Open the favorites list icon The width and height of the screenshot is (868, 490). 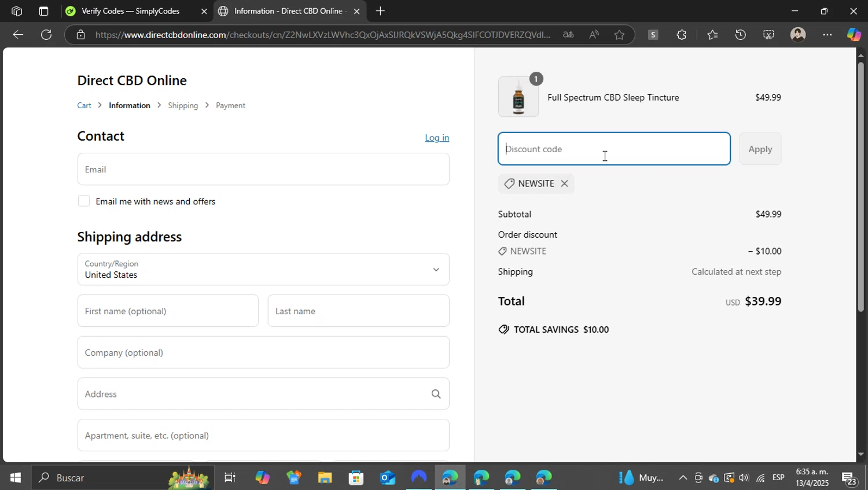712,35
